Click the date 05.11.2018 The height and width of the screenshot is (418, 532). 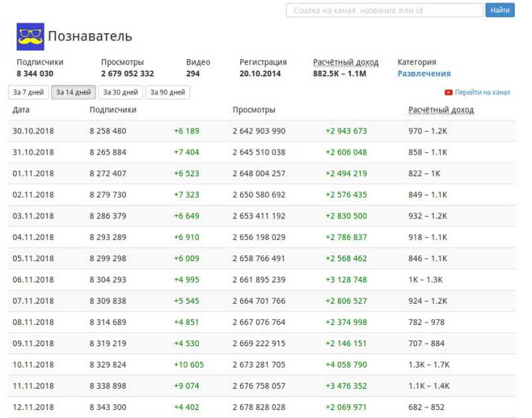pos(33,259)
